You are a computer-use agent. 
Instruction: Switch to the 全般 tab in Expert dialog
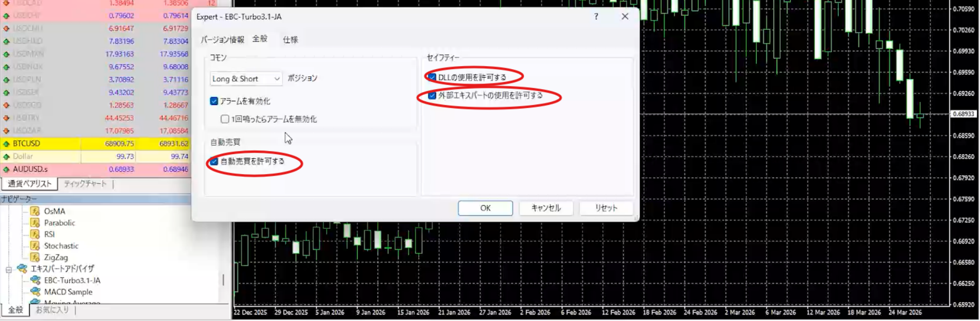click(260, 39)
